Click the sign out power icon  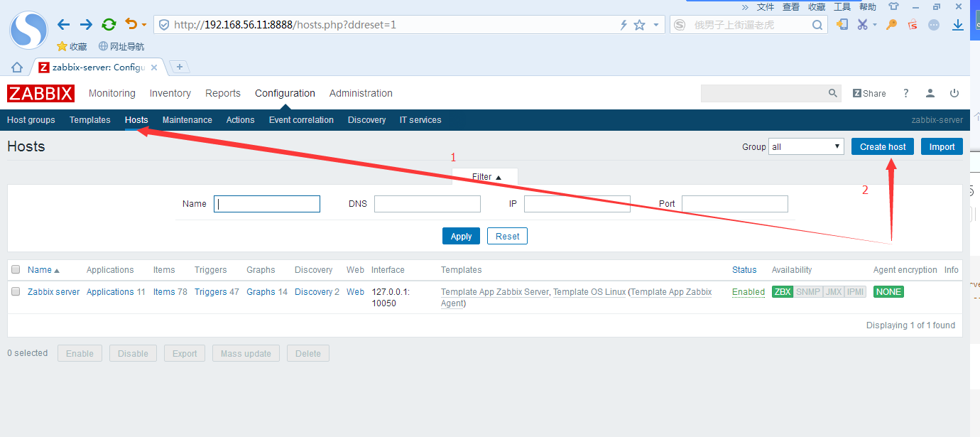[x=954, y=93]
